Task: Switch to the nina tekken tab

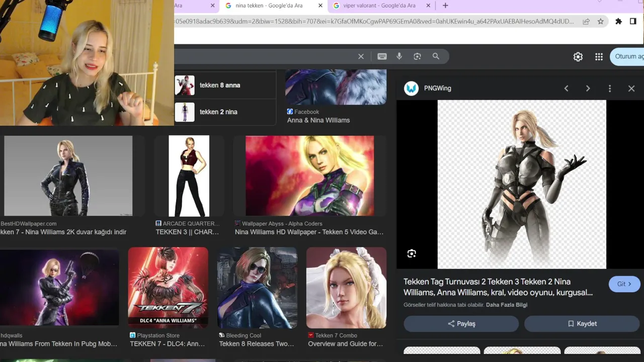Action: (269, 6)
